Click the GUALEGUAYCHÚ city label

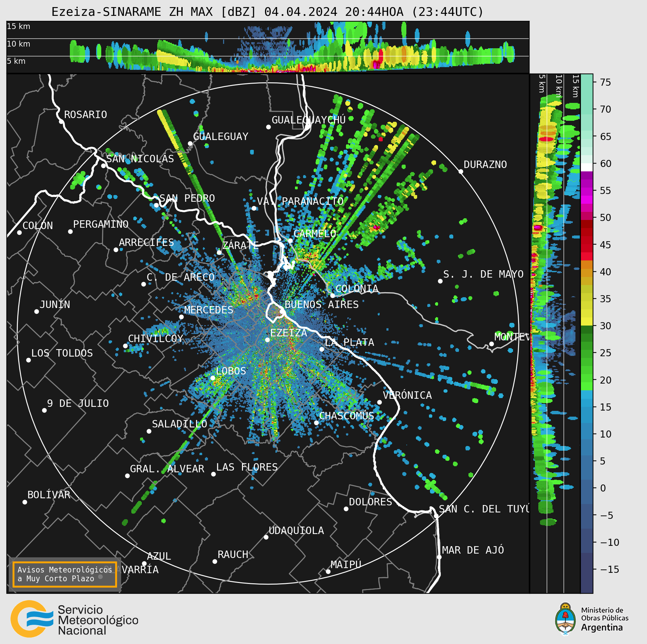[308, 120]
